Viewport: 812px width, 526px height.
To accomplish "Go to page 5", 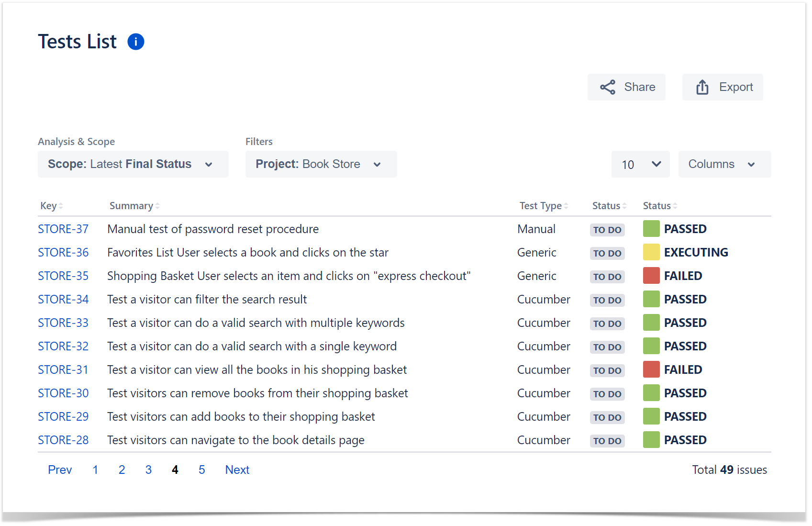I will 202,470.
